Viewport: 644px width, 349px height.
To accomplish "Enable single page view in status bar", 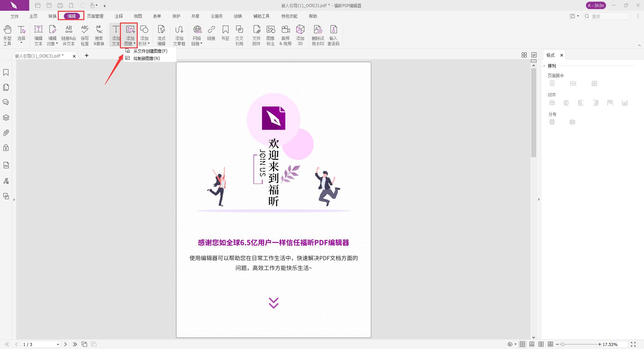I will pyautogui.click(x=522, y=344).
